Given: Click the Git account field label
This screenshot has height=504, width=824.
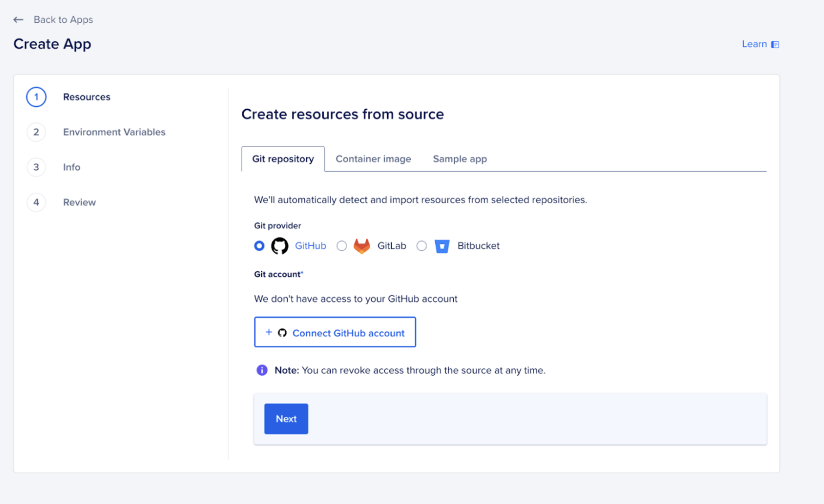Looking at the screenshot, I should coord(278,274).
